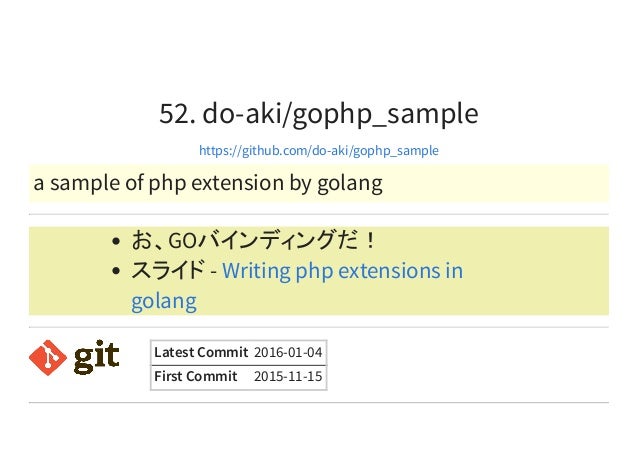This screenshot has width=638, height=465.
Task: Click the First Commit date 2015-11-15
Action: click(288, 376)
